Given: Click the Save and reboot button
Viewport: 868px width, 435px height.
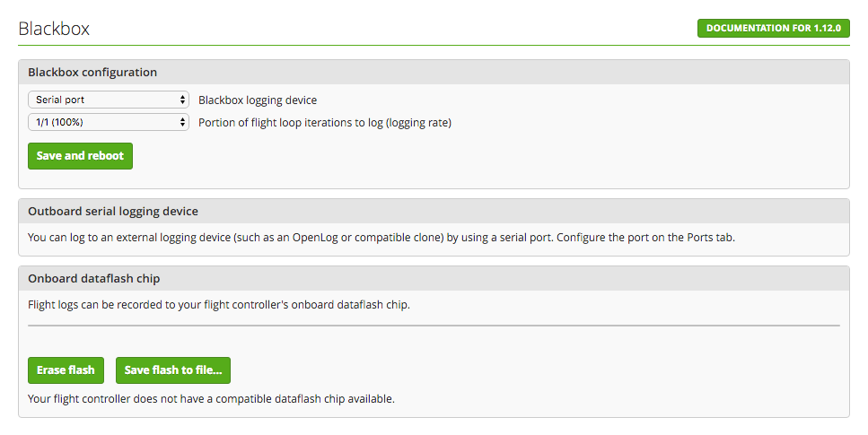Looking at the screenshot, I should pos(80,155).
